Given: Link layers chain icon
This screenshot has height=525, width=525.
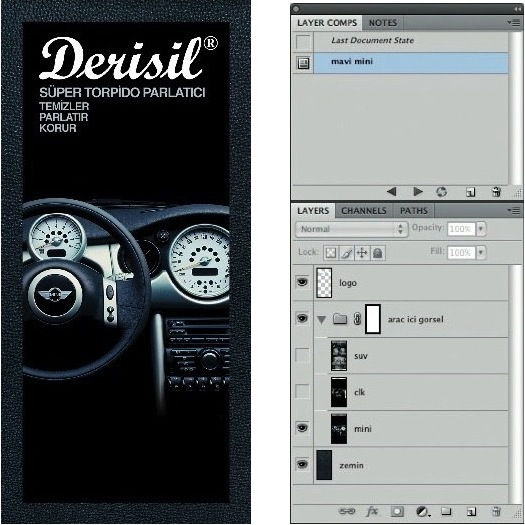Looking at the screenshot, I should pos(347,511).
